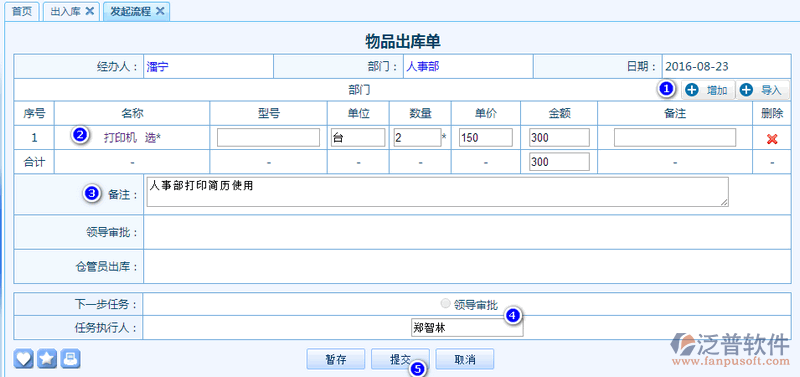Click the 提交 submit button

click(400, 359)
